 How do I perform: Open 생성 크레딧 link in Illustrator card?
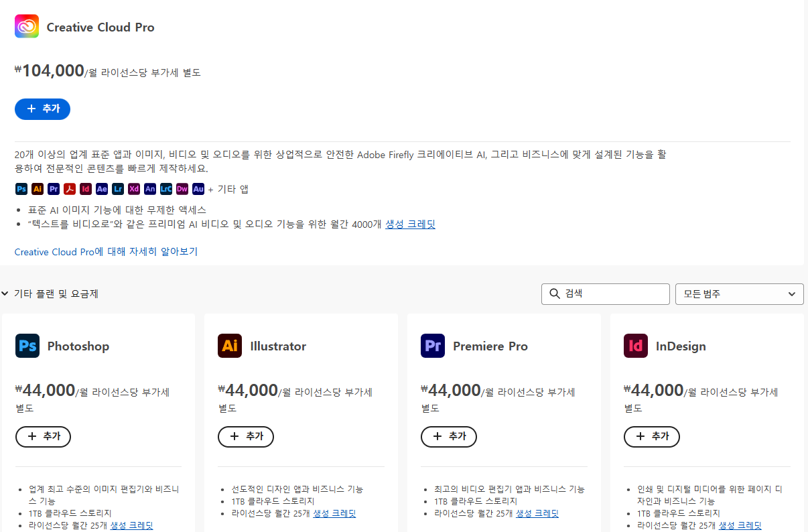334,513
